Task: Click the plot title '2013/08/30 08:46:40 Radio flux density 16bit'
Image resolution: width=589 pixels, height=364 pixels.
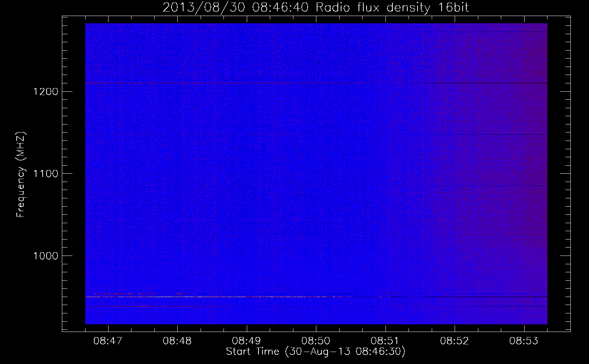Action: pyautogui.click(x=316, y=8)
